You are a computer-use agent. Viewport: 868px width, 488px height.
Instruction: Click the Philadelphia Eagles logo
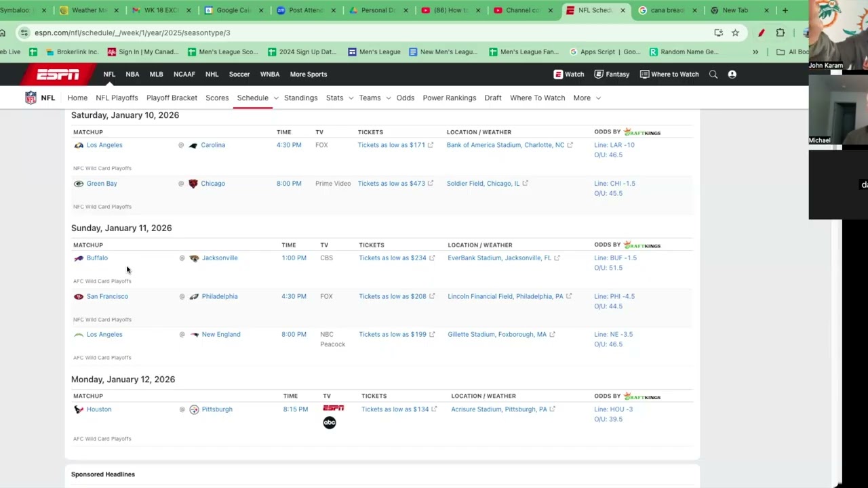pos(194,297)
